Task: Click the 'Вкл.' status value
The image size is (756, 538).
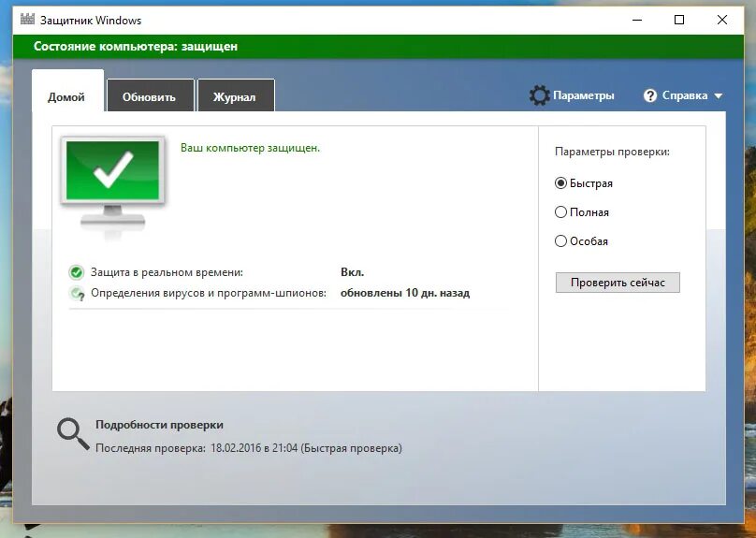Action: 353,272
